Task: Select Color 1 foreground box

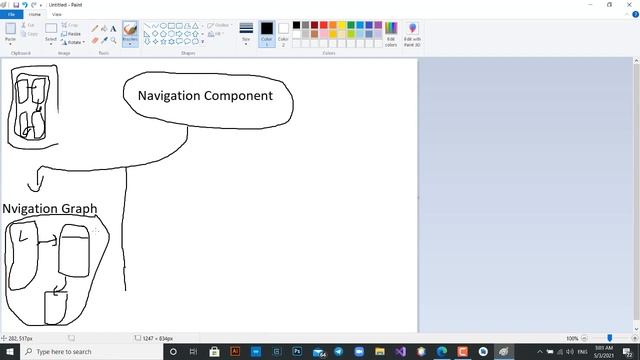Action: click(267, 34)
